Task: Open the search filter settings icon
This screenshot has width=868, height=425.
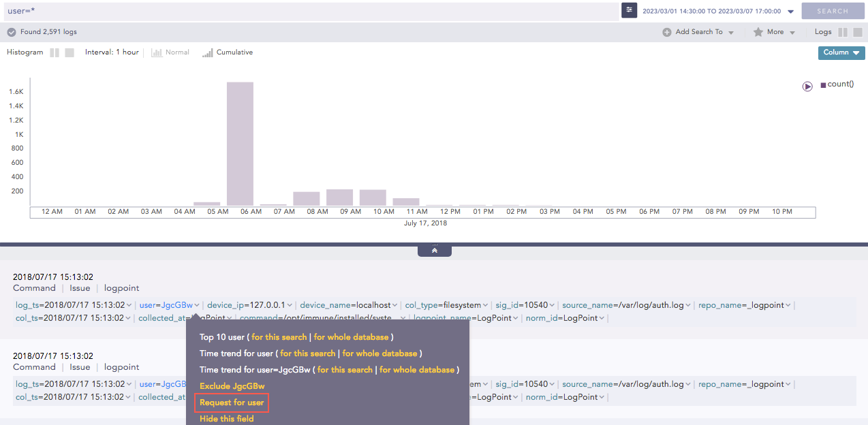Action: click(x=627, y=10)
